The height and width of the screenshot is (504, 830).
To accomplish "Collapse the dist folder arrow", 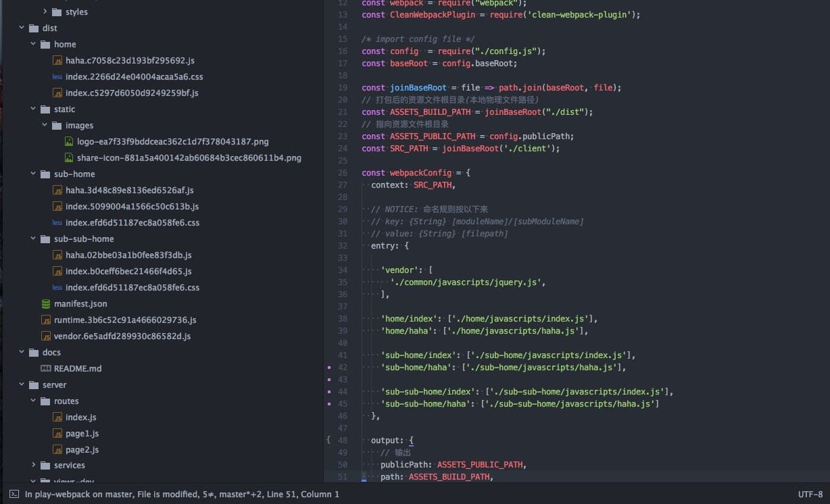I will (22, 28).
